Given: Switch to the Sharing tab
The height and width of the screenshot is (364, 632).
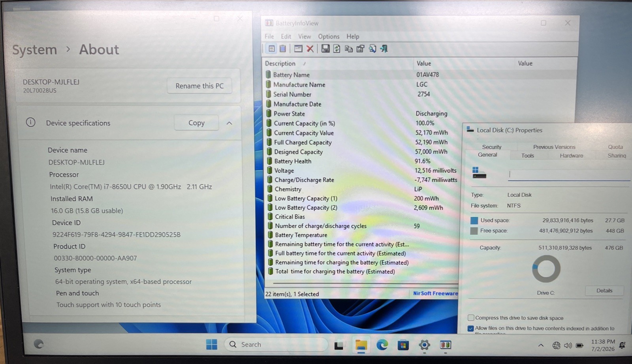Looking at the screenshot, I should (x=617, y=156).
